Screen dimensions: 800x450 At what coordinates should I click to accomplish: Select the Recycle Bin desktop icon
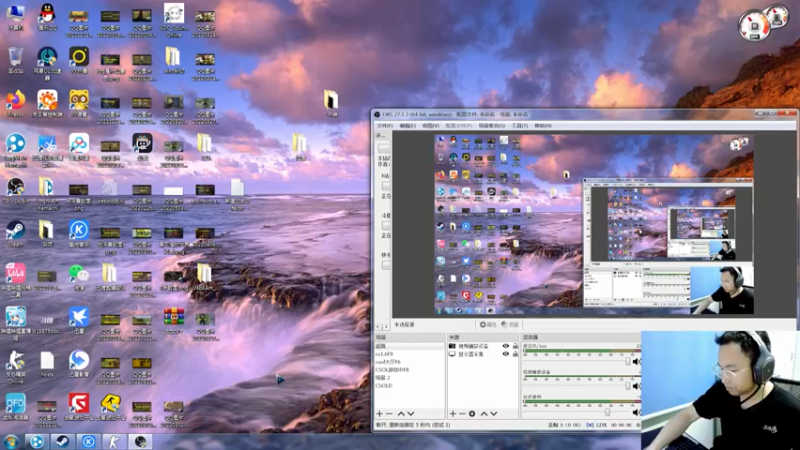tap(15, 60)
